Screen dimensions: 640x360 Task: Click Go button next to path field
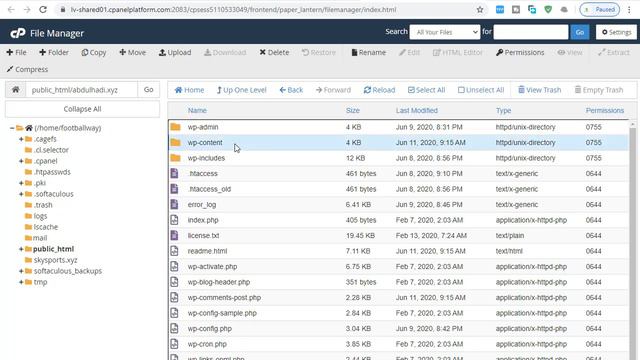(x=149, y=89)
